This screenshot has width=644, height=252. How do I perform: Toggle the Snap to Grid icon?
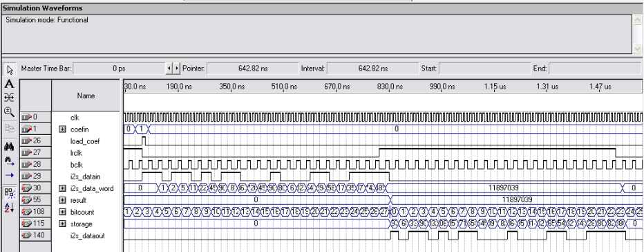point(10,192)
